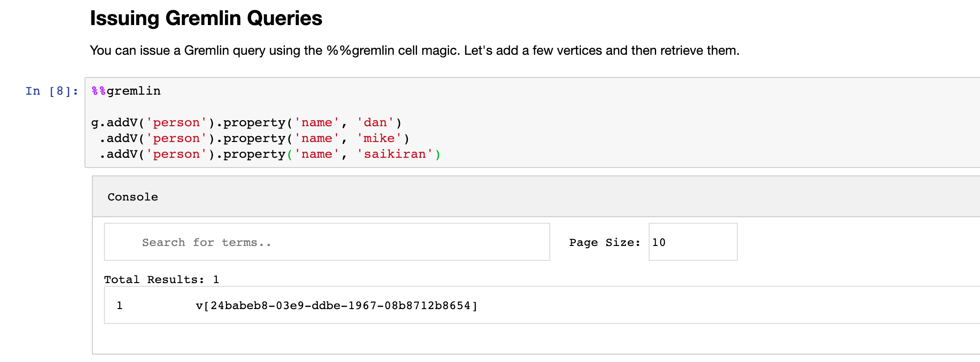
Task: Click 'person' in the g.addV line
Action: point(176,123)
